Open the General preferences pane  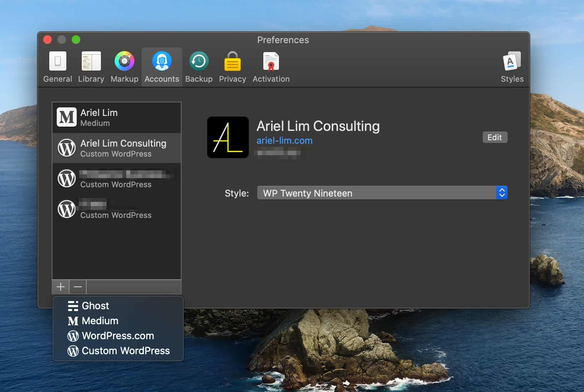(57, 67)
